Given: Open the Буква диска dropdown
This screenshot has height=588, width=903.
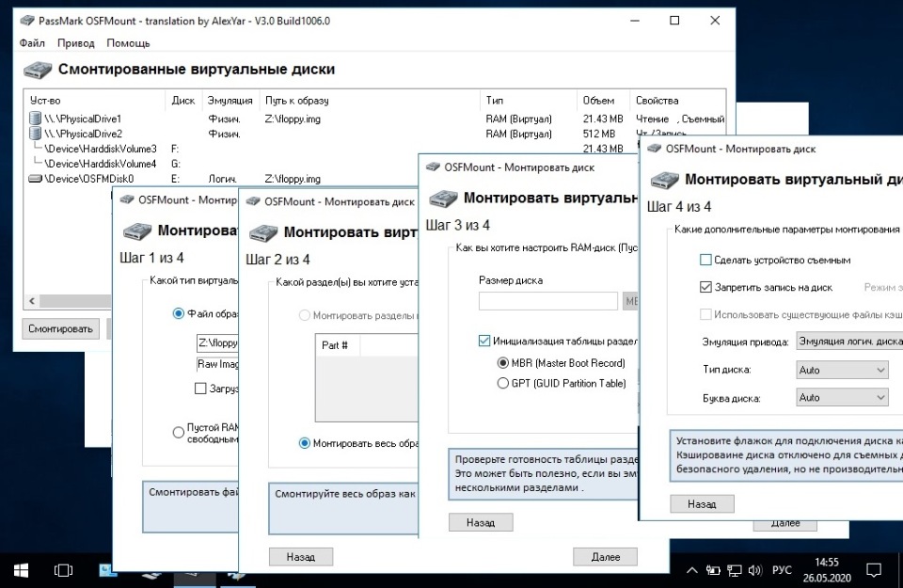Looking at the screenshot, I should coord(842,397).
